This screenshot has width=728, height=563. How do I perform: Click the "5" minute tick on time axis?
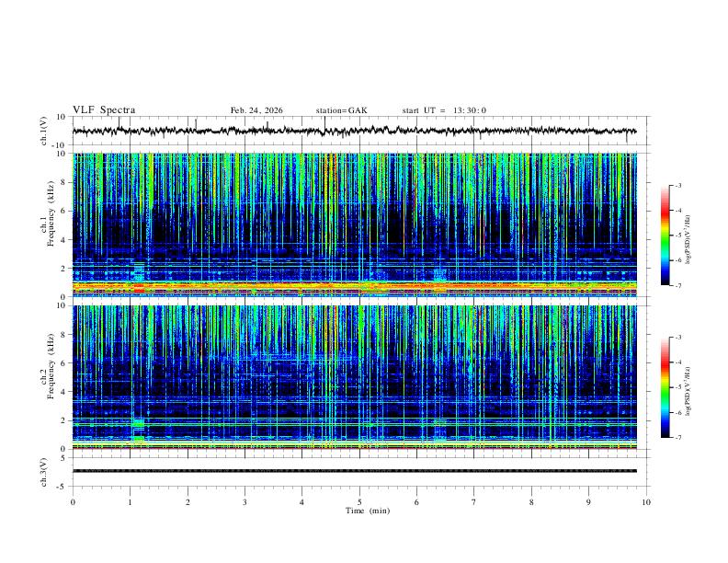359,502
